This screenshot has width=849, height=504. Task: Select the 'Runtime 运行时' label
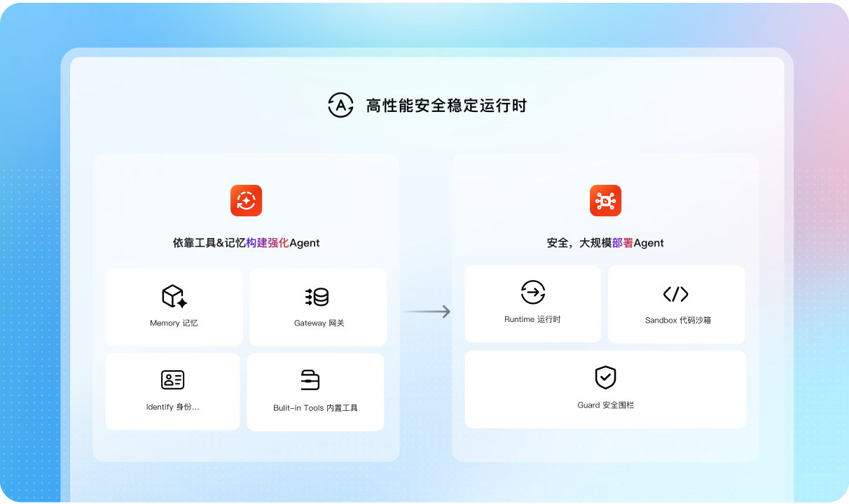532,319
